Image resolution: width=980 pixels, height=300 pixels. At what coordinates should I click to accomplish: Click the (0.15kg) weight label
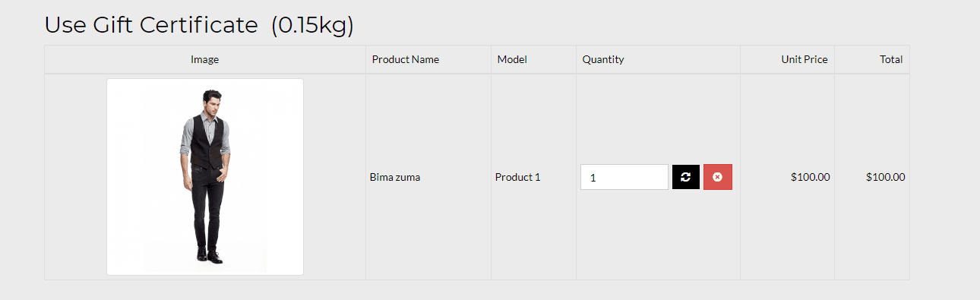[312, 25]
